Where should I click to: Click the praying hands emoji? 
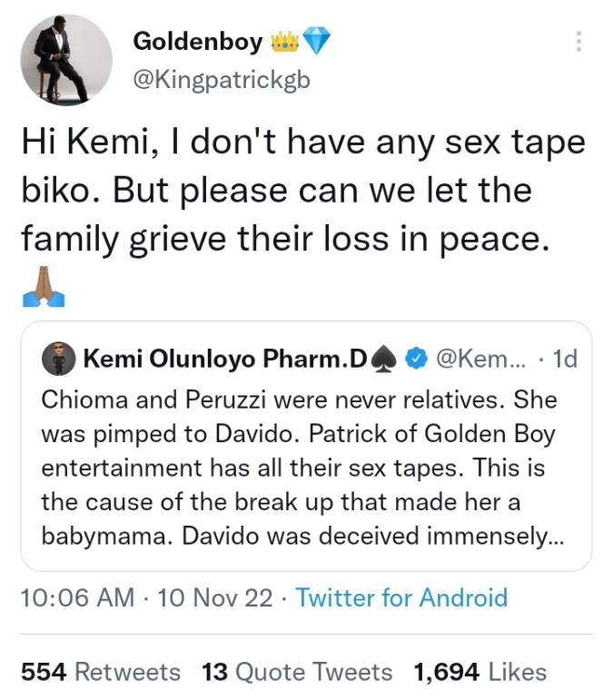click(x=43, y=291)
